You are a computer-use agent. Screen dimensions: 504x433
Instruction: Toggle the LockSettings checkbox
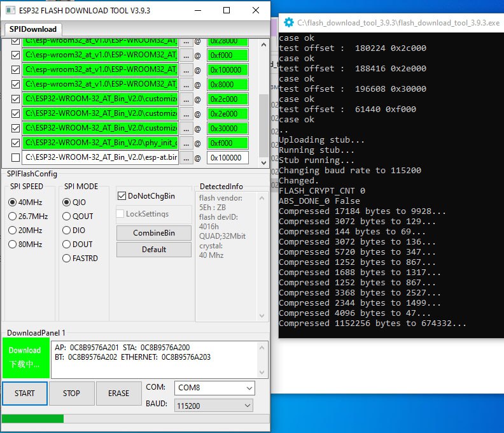click(120, 213)
